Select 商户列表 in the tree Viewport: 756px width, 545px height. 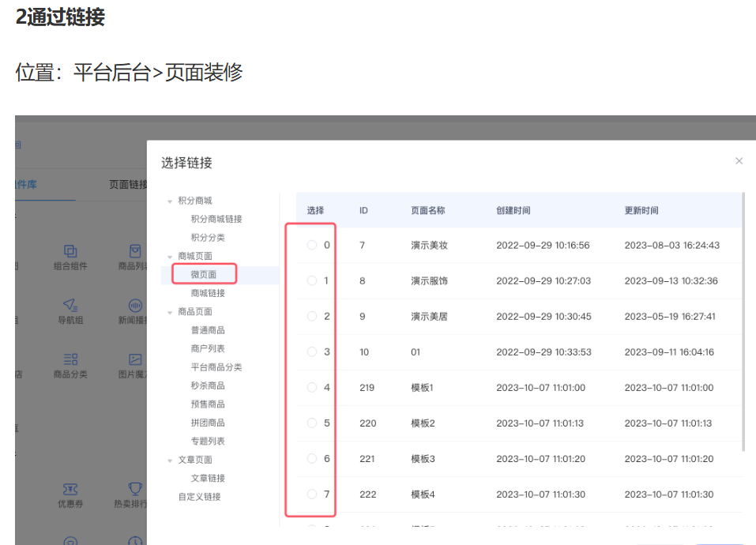click(208, 348)
